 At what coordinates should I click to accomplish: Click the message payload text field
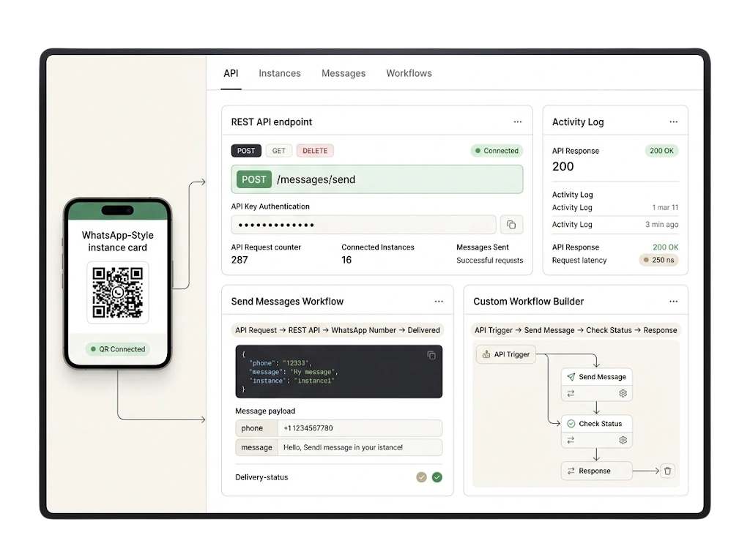(360, 447)
